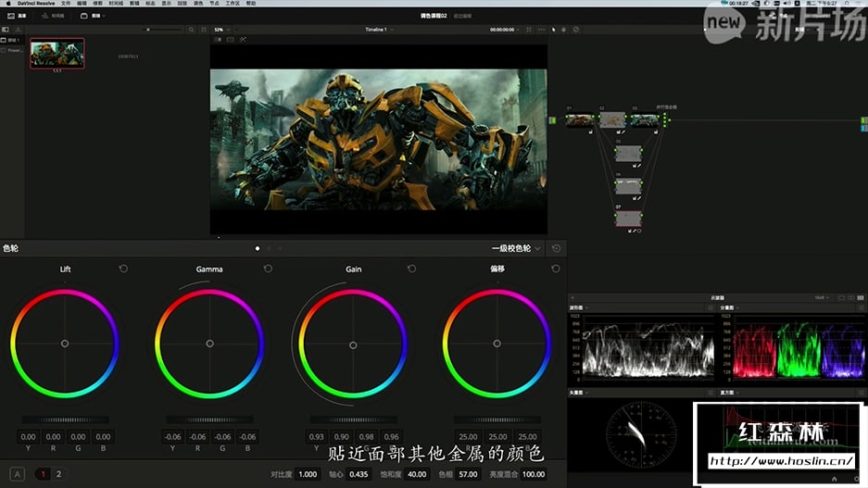
Task: Close the scopes panel
Action: click(x=572, y=297)
